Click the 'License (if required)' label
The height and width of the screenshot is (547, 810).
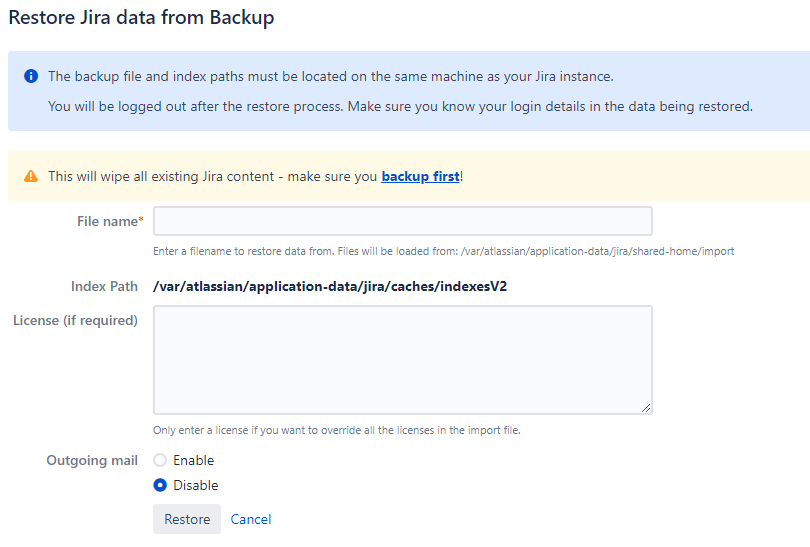[x=75, y=321]
